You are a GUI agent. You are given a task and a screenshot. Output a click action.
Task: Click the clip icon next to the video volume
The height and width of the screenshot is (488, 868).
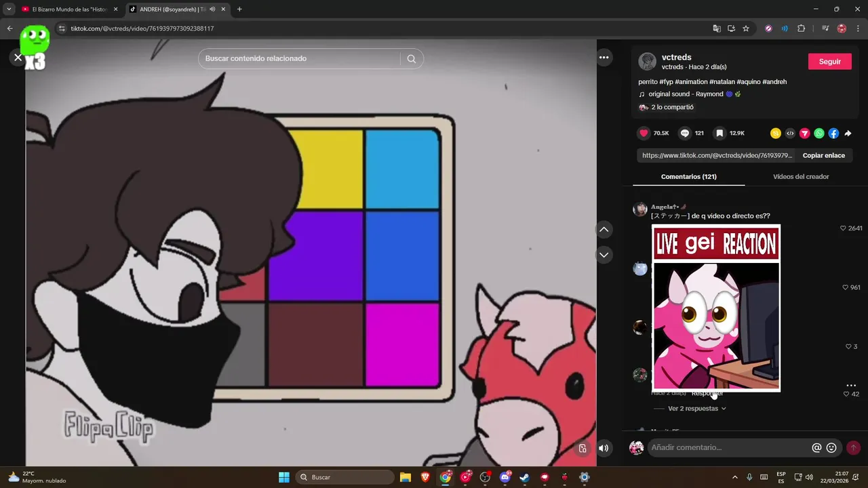[x=583, y=448]
